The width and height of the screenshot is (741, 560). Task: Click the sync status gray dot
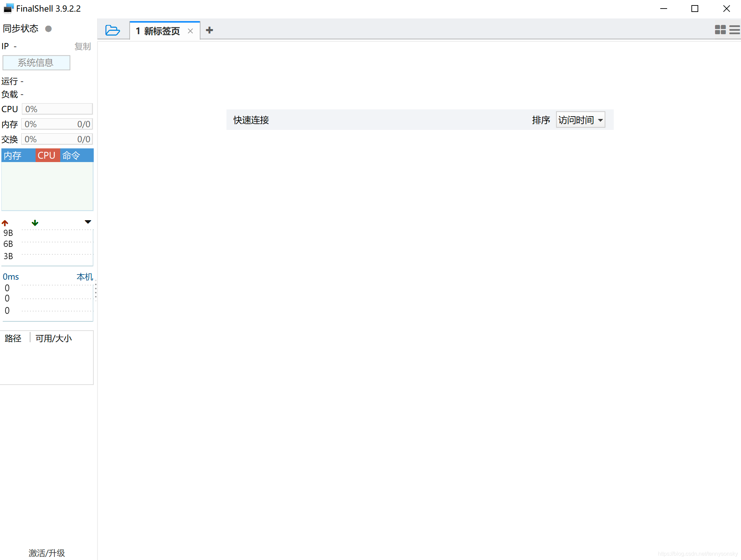tap(49, 29)
